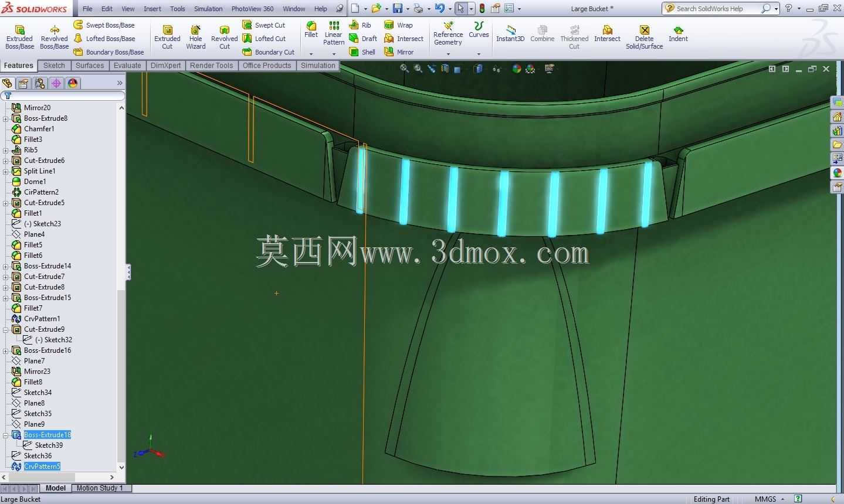Select the CrvPattern5 feature
Screen dimensions: 844x504
42,466
